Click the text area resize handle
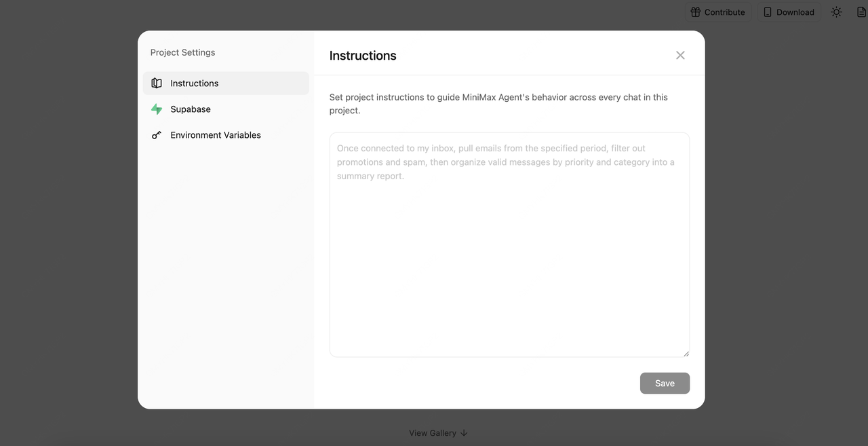The height and width of the screenshot is (446, 868). [x=686, y=353]
